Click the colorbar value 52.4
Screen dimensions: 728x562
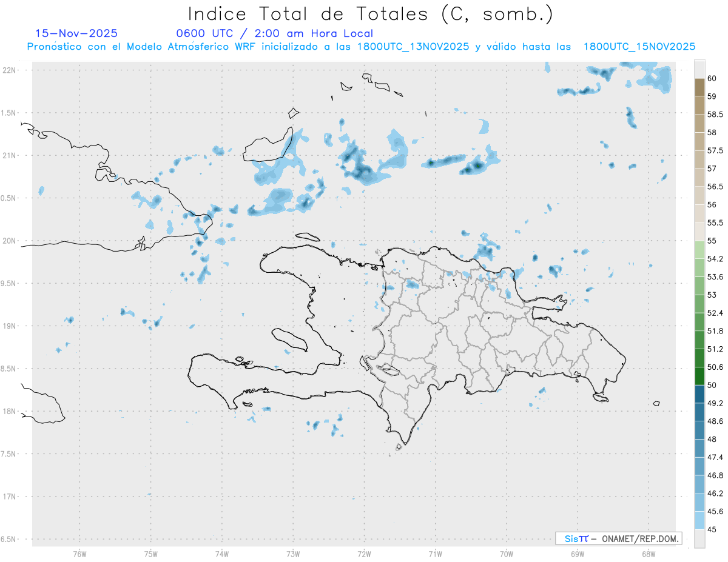point(715,313)
